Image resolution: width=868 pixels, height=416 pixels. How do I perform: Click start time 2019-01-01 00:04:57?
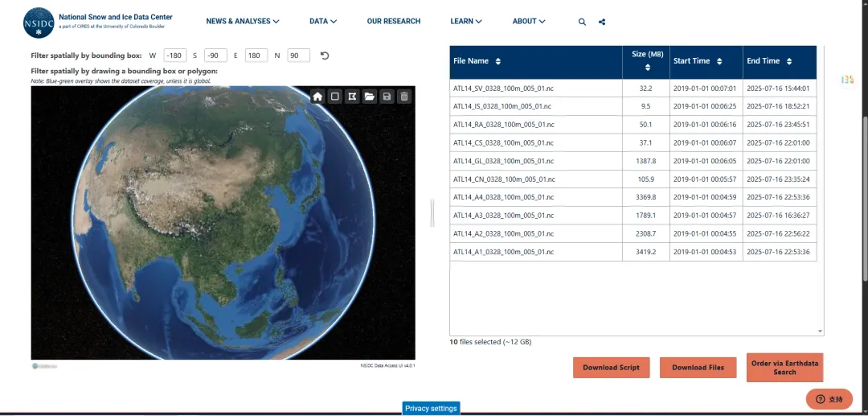point(705,216)
